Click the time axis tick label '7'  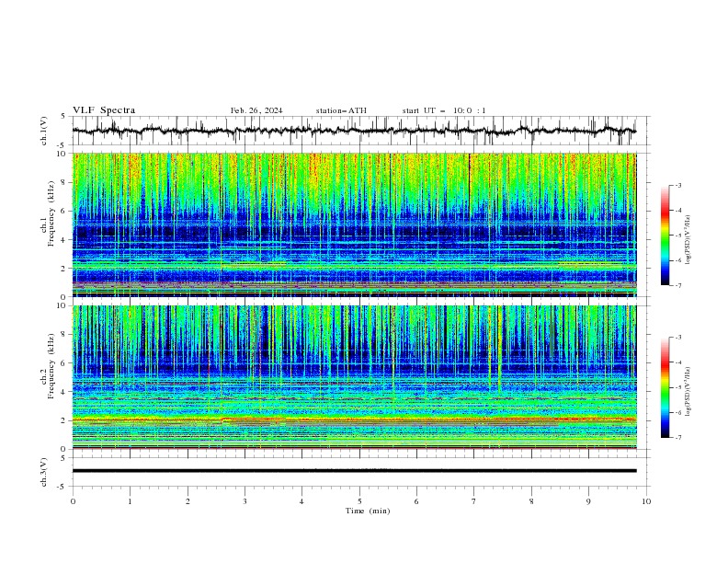pyautogui.click(x=474, y=501)
